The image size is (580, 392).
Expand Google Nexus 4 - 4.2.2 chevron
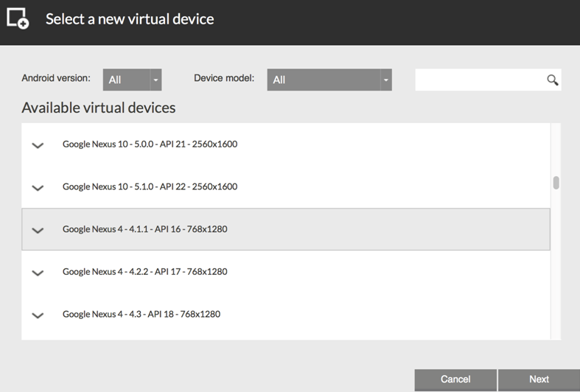[38, 273]
